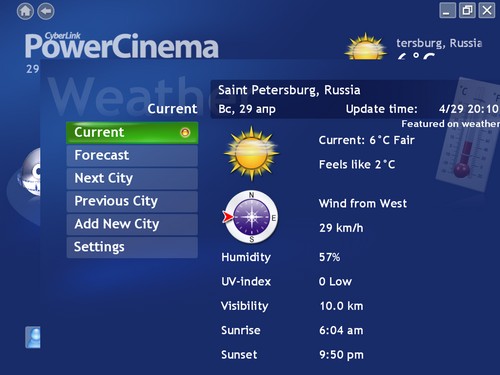
Task: Click the Back arrow button
Action: (x=46, y=11)
